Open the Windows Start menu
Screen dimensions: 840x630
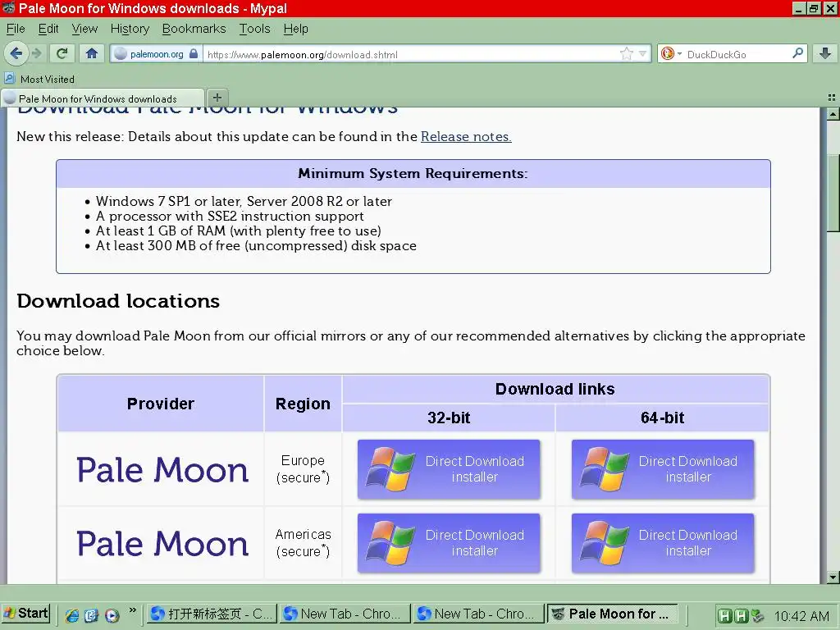coord(25,614)
